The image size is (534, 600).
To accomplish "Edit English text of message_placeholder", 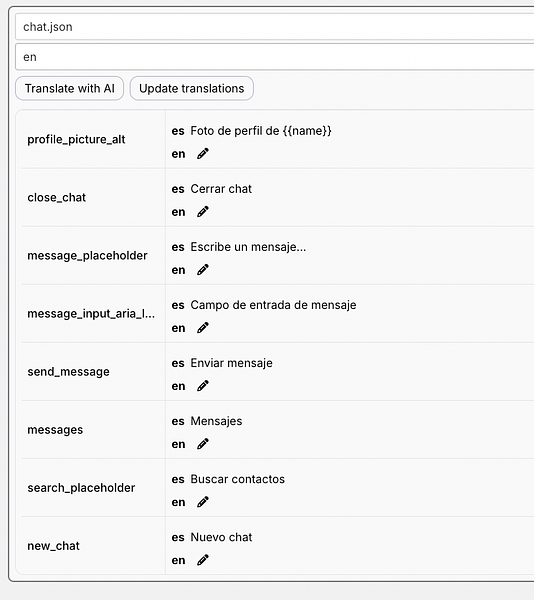I will point(203,270).
